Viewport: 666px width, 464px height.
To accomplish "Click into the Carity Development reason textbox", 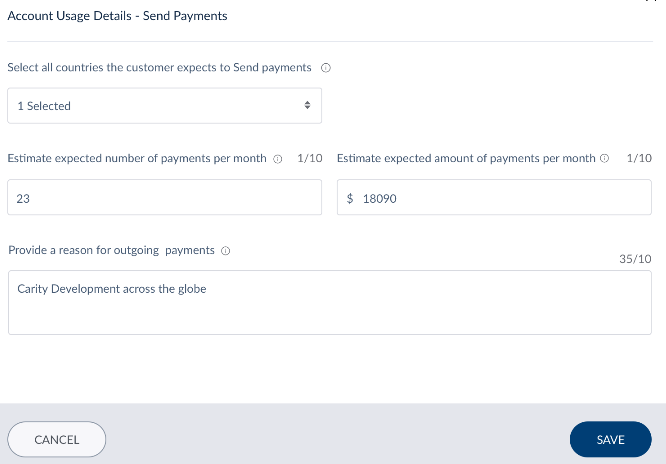I will pyautogui.click(x=330, y=302).
